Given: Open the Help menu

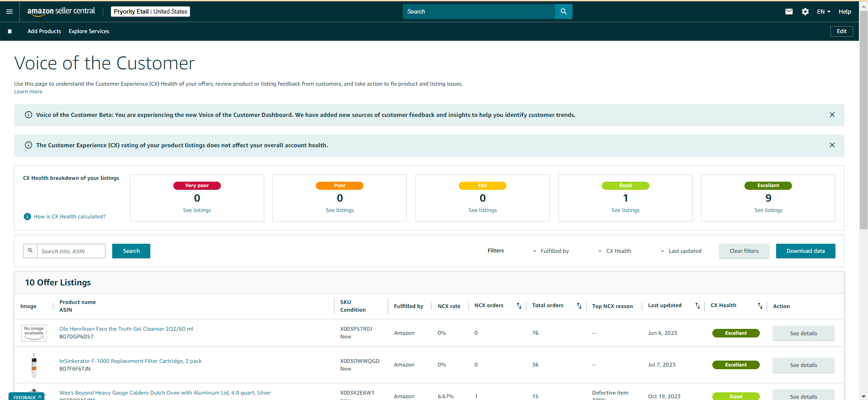Looking at the screenshot, I should [844, 12].
